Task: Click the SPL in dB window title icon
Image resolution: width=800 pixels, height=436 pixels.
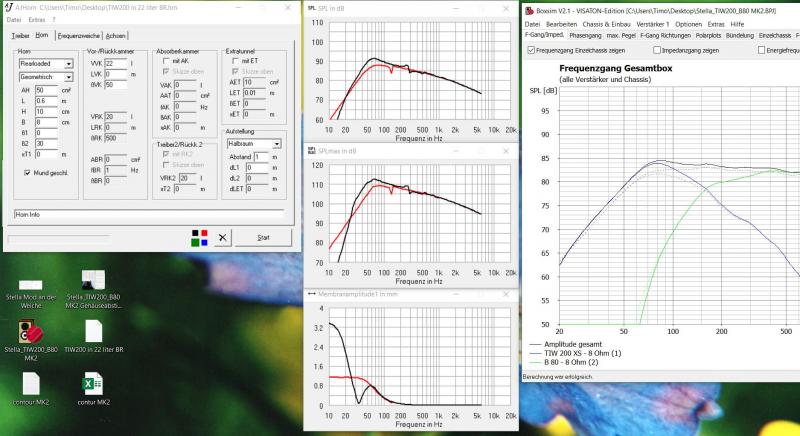Action: coord(311,8)
